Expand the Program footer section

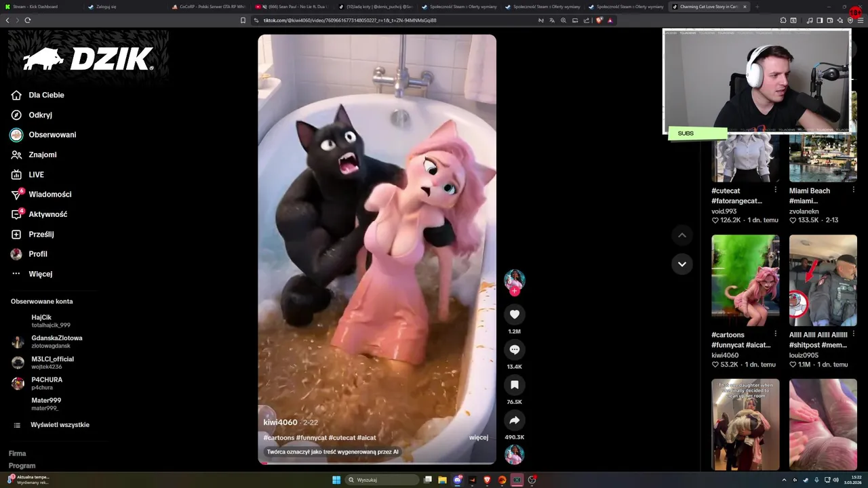pos(22,466)
